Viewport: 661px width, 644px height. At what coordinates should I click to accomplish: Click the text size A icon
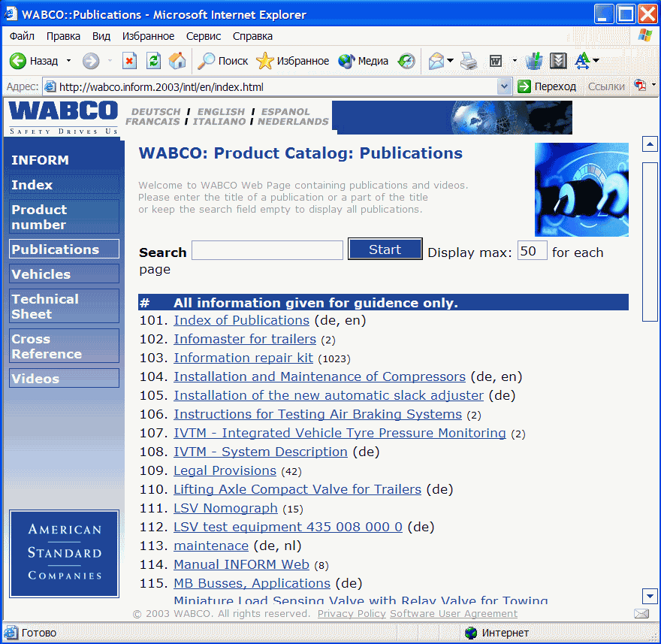(583, 61)
